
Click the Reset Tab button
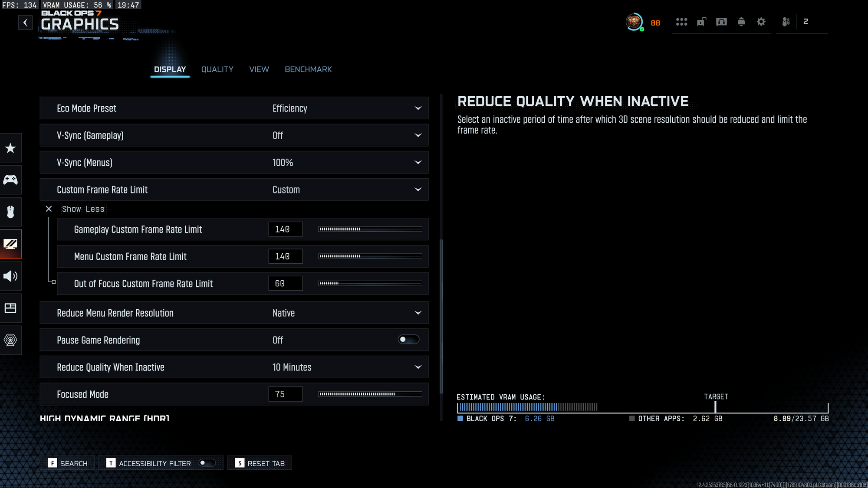coord(260,463)
